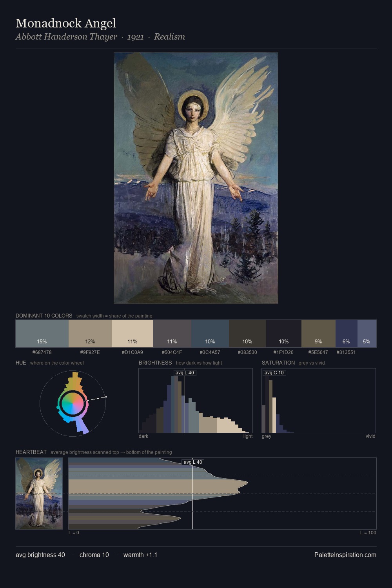Viewport: 392px width, 588px height.
Task: Click the heartbeat brightness profile chart
Action: tap(222, 494)
